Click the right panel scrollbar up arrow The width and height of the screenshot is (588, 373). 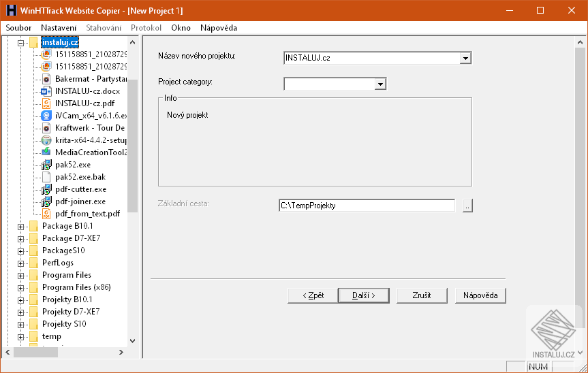[580, 42]
